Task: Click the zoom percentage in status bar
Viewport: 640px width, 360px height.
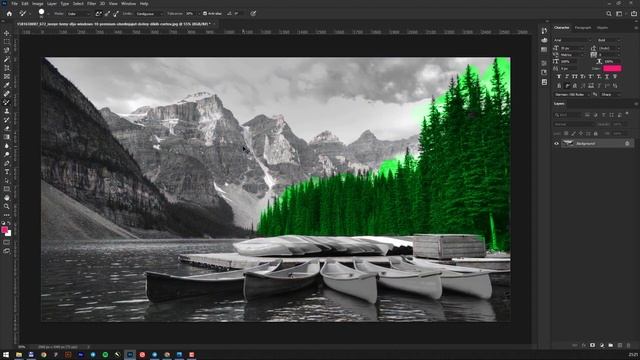Action: tap(22, 347)
